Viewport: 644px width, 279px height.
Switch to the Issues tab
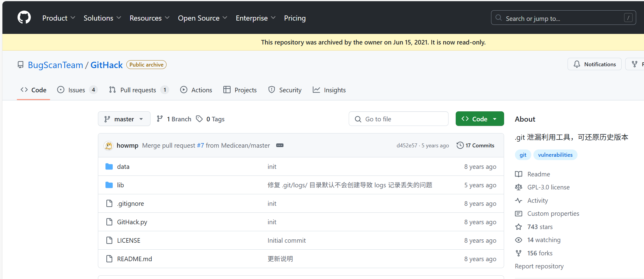click(77, 90)
